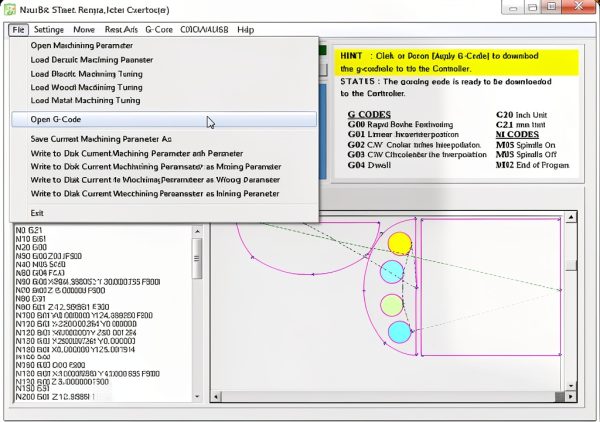Click the yellow circle in the toolpath preview

(399, 243)
